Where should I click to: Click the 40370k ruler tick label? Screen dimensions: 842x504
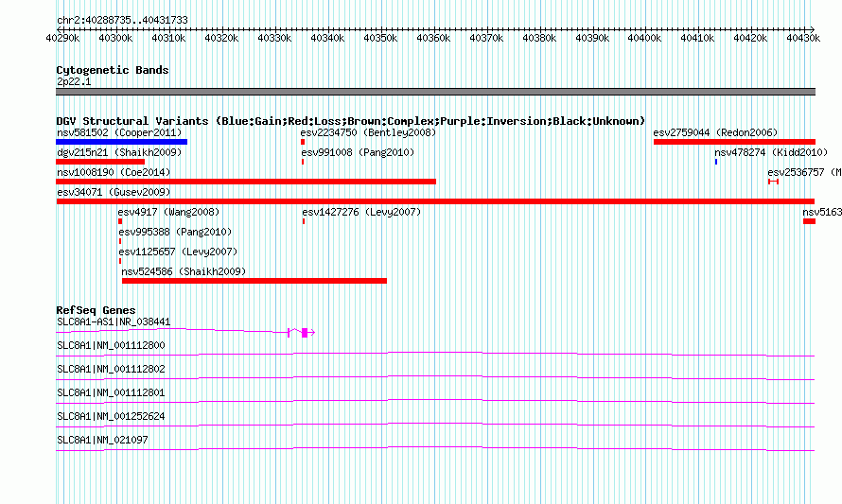[x=486, y=38]
